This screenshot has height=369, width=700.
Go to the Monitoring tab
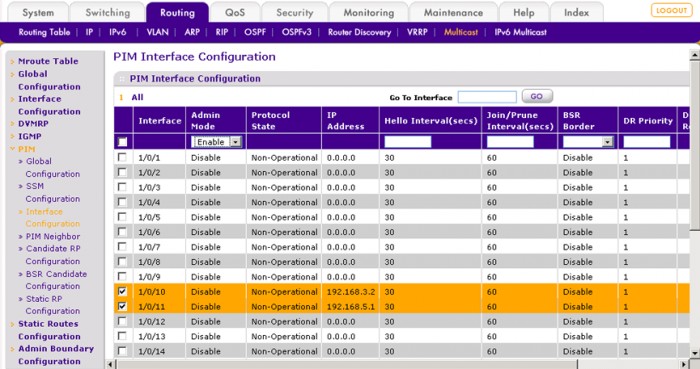[x=369, y=12]
